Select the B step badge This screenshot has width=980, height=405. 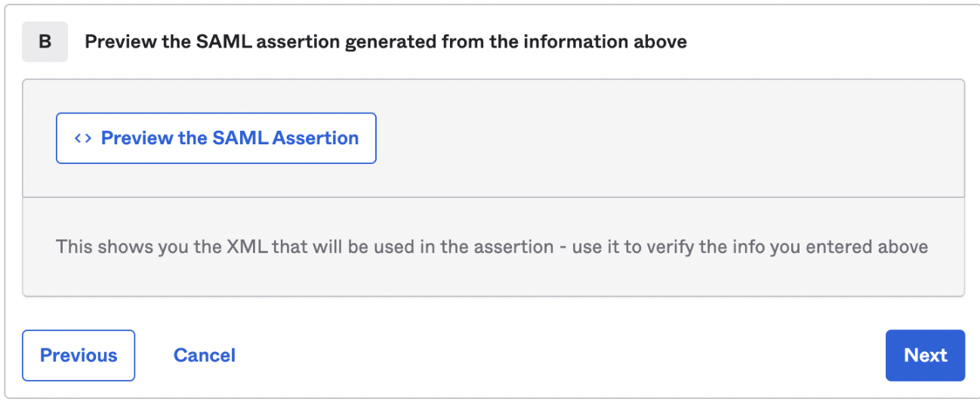(x=45, y=42)
